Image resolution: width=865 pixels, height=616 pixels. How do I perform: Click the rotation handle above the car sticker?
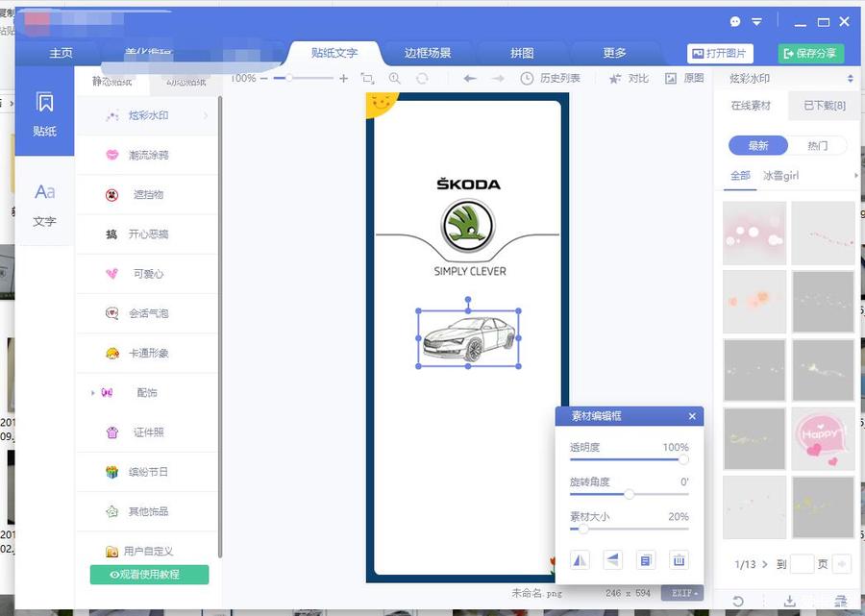click(x=468, y=300)
